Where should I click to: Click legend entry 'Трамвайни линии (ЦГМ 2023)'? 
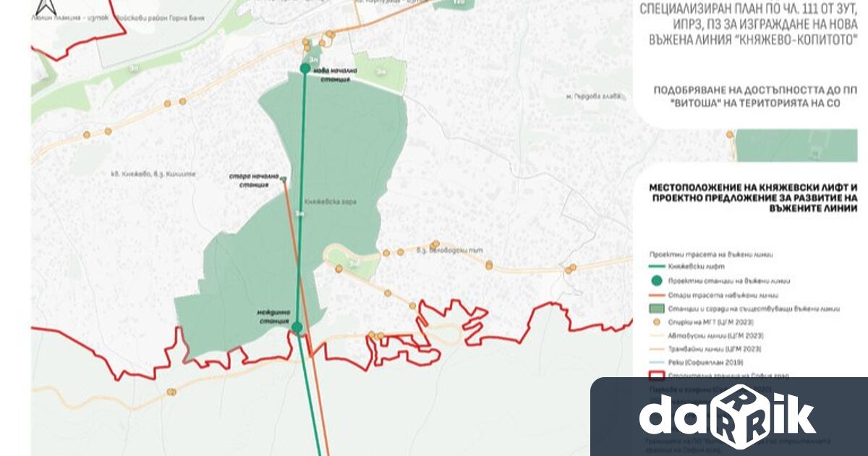click(715, 349)
